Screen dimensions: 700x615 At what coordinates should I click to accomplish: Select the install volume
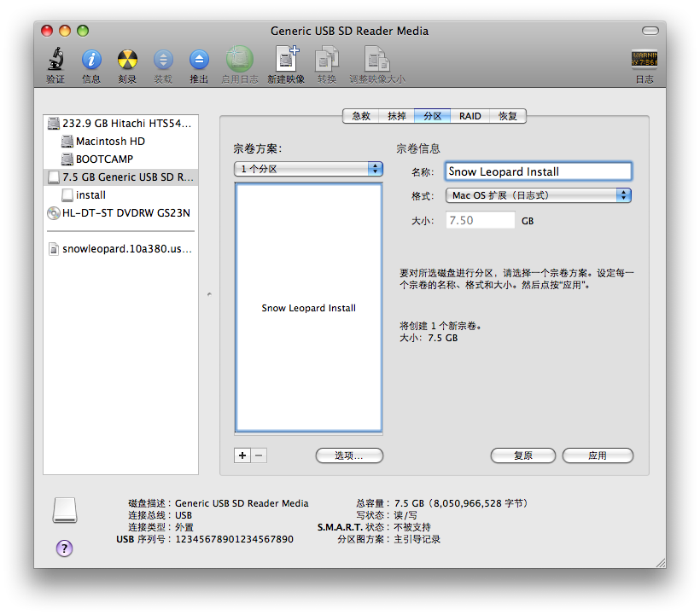coord(120,194)
